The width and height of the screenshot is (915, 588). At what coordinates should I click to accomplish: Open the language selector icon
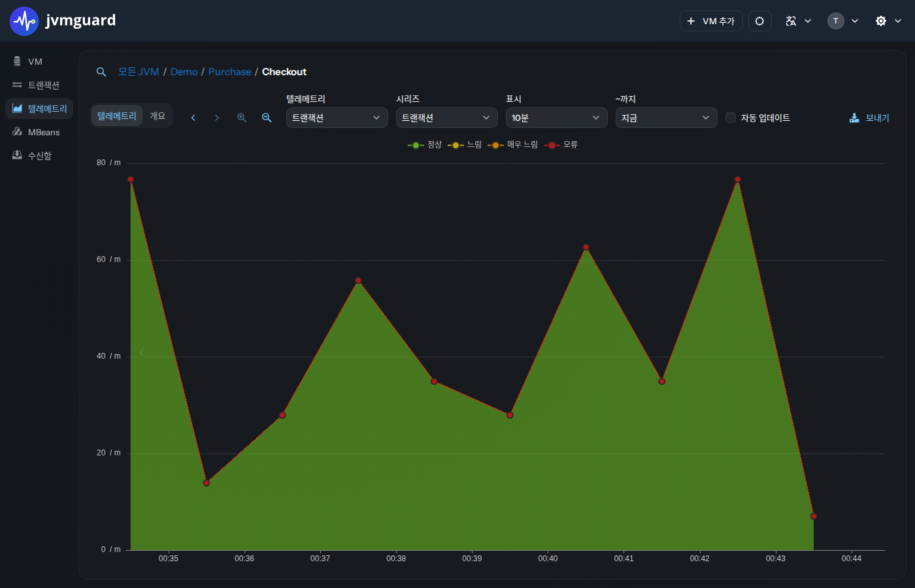[798, 21]
